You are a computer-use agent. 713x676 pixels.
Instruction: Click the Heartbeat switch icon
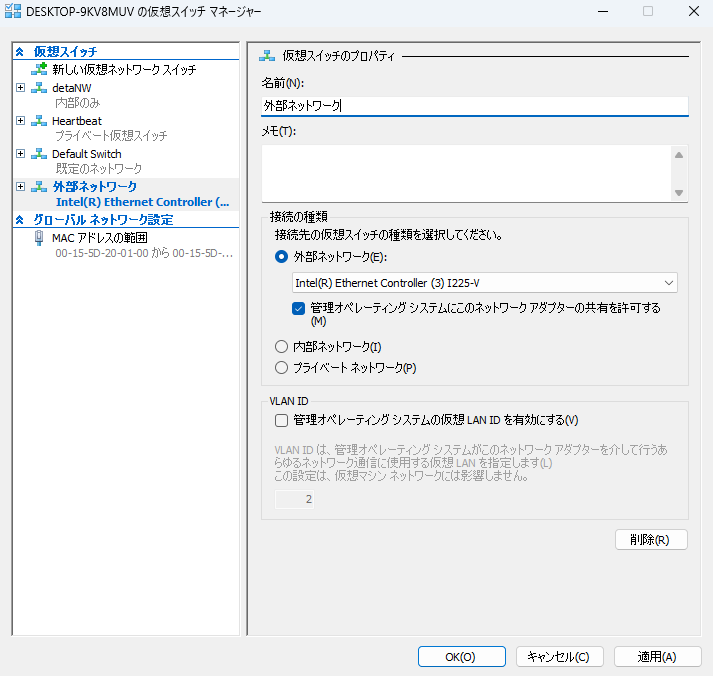(x=39, y=121)
